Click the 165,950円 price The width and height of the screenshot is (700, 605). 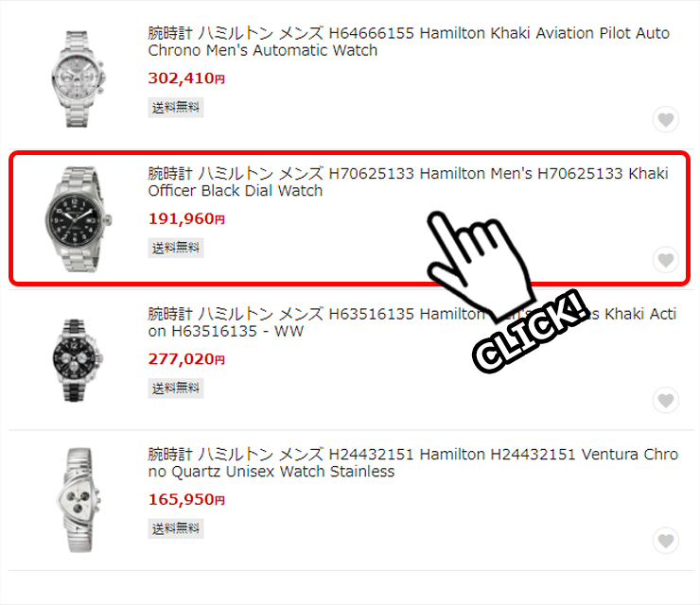tap(186, 500)
